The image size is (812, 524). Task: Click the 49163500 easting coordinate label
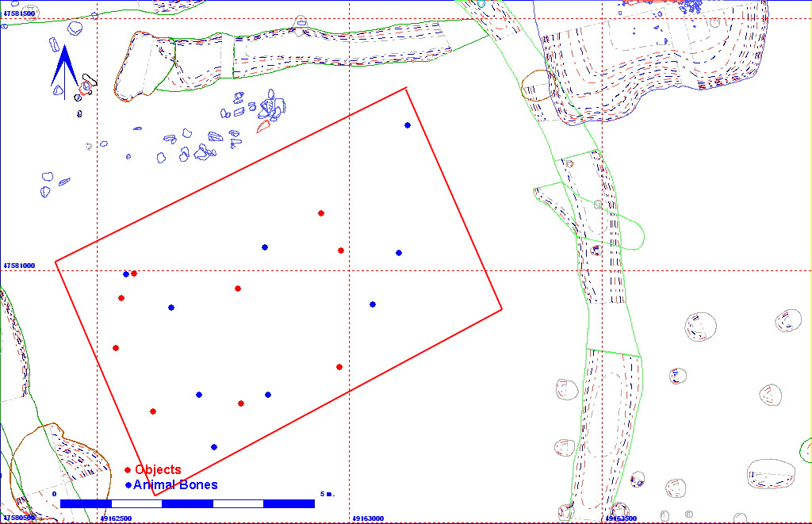[621, 518]
